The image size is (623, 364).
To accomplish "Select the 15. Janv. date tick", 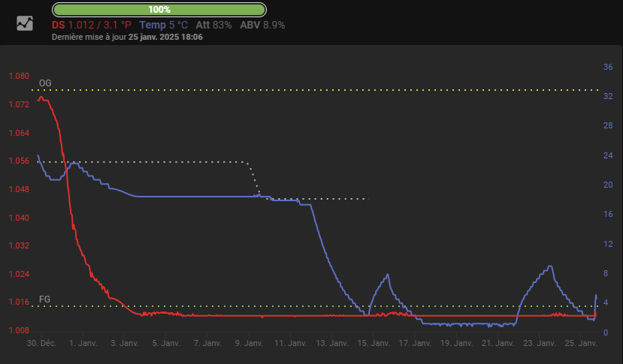I will click(373, 343).
